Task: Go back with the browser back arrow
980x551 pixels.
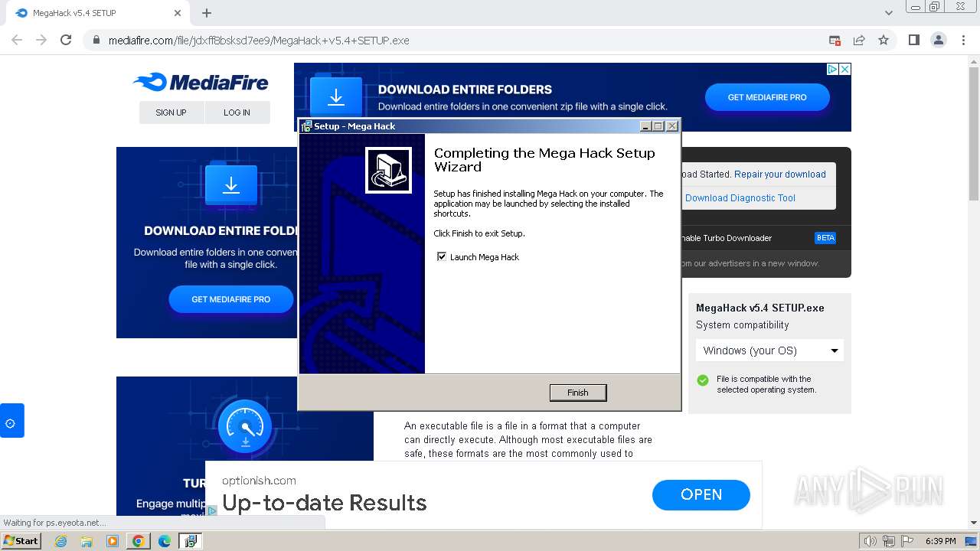Action: coord(17,40)
